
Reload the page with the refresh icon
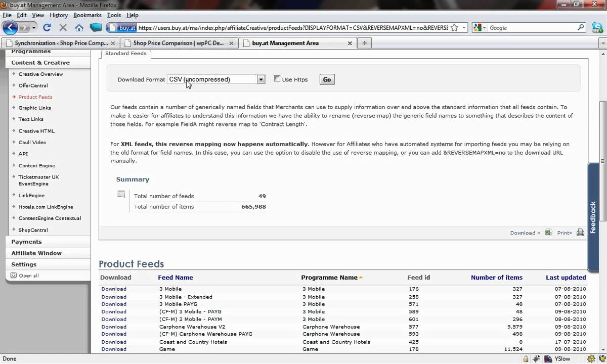47,28
